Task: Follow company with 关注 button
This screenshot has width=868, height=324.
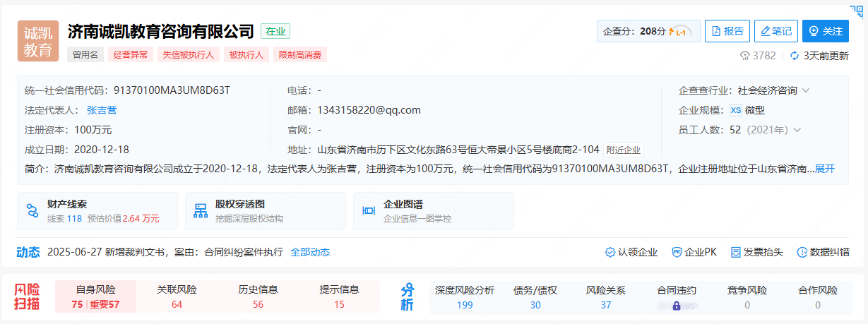Action: point(825,31)
